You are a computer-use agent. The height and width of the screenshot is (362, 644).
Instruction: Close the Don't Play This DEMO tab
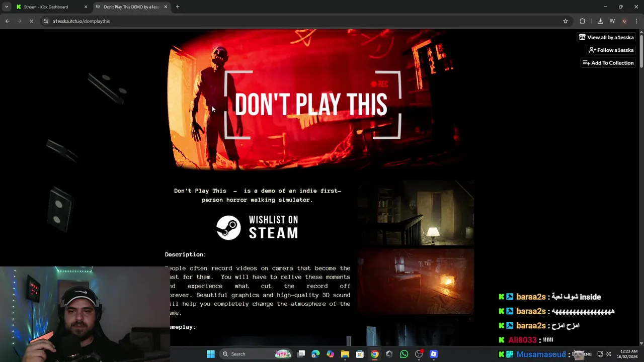point(166,7)
